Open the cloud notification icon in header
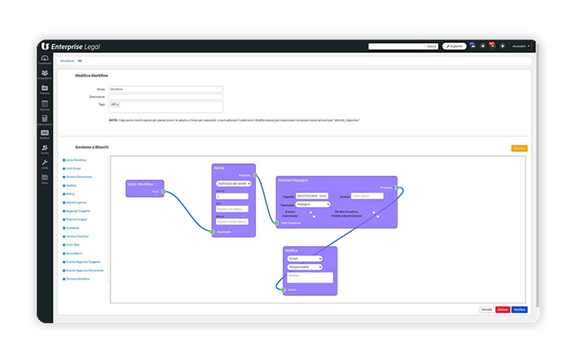Screen dimensions: 576x362 point(473,46)
